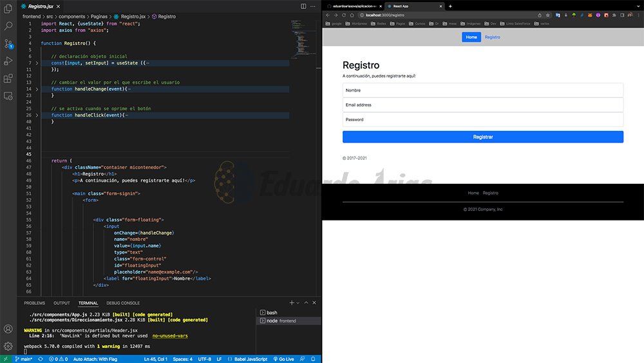Image resolution: width=644 pixels, height=363 pixels.
Task: Open the MetaMask fox extension icon
Action: (x=590, y=15)
